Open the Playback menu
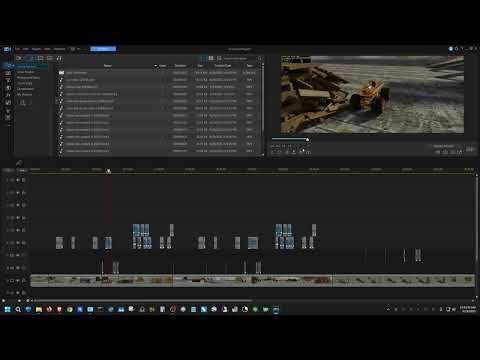 60,49
